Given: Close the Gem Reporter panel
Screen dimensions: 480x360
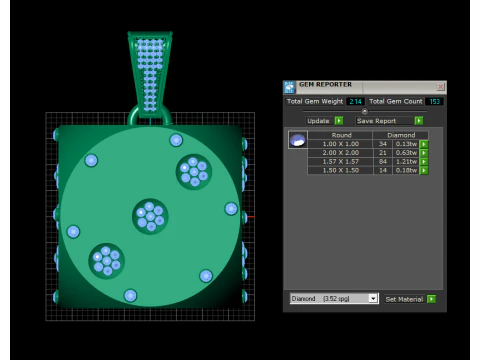Looking at the screenshot, I should tap(440, 87).
